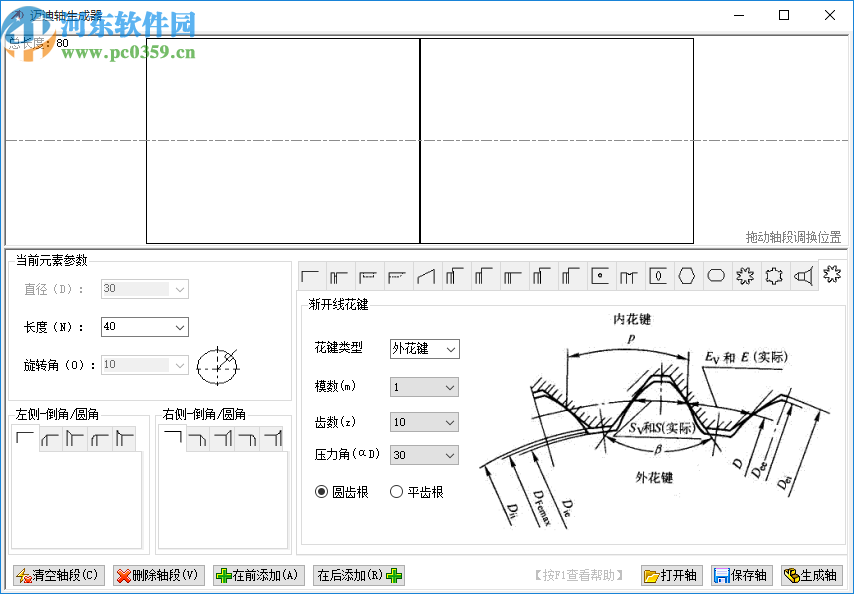
Task: Click the 生成轴 button
Action: coord(812,575)
